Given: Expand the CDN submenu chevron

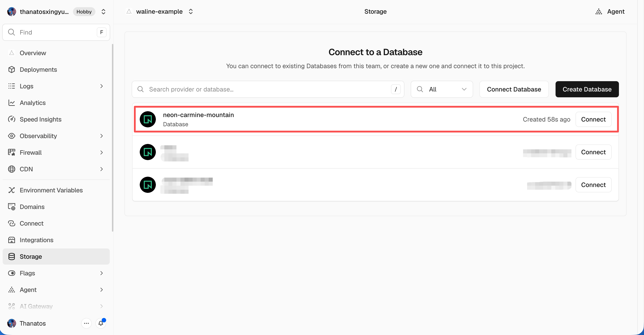Looking at the screenshot, I should point(101,169).
